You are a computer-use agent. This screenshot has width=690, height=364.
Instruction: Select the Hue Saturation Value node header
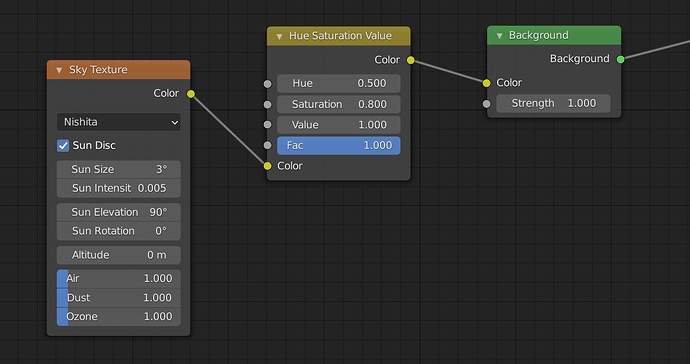coord(339,36)
